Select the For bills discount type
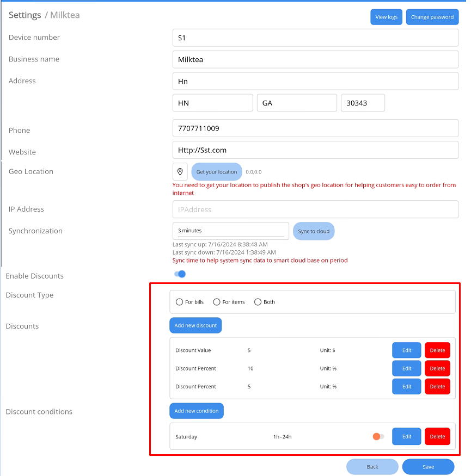 [x=180, y=302]
